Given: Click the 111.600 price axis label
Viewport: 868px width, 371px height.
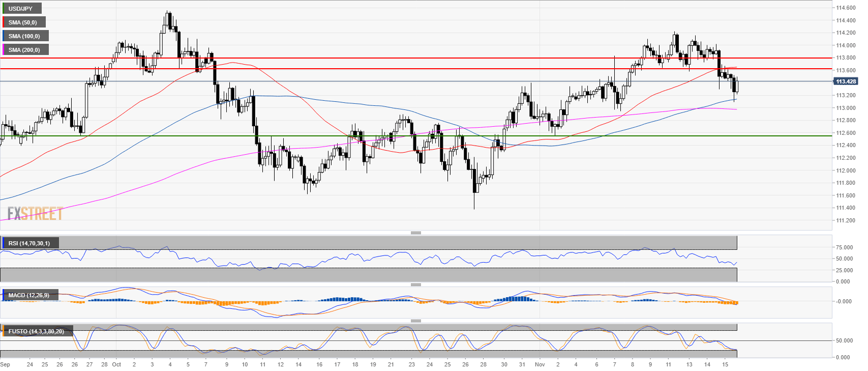Looking at the screenshot, I should click(x=846, y=195).
